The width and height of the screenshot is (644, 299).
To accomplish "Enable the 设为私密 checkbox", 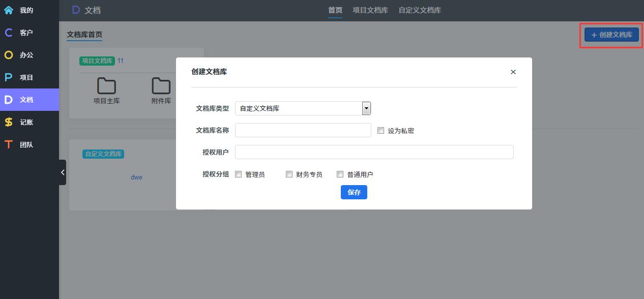I will click(x=380, y=131).
